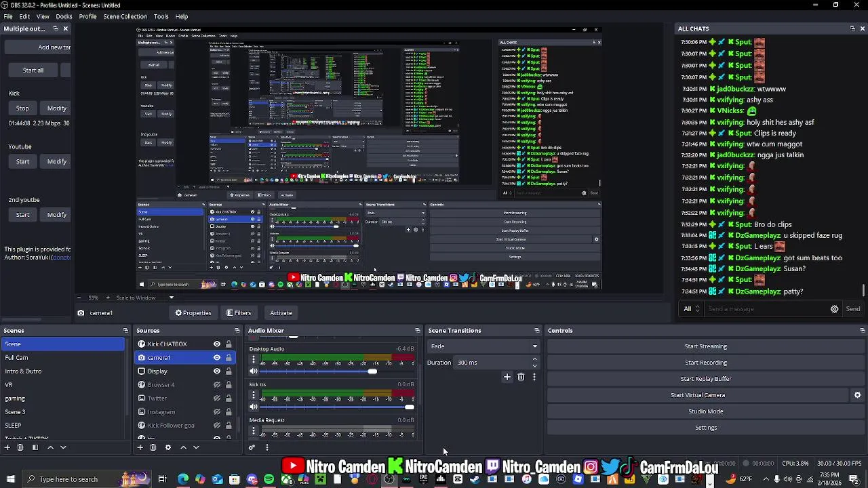Open the Tools menu
Image resolution: width=868 pixels, height=488 pixels.
[x=161, y=16]
